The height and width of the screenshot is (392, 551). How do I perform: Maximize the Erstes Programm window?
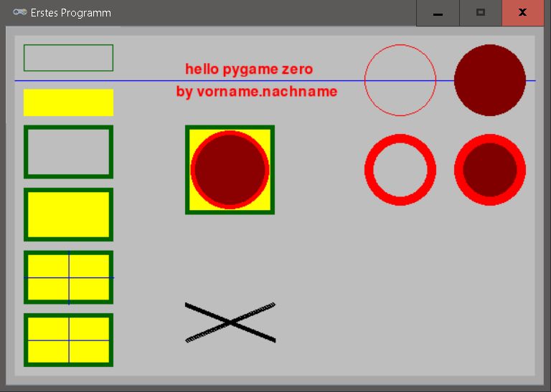[x=481, y=13]
